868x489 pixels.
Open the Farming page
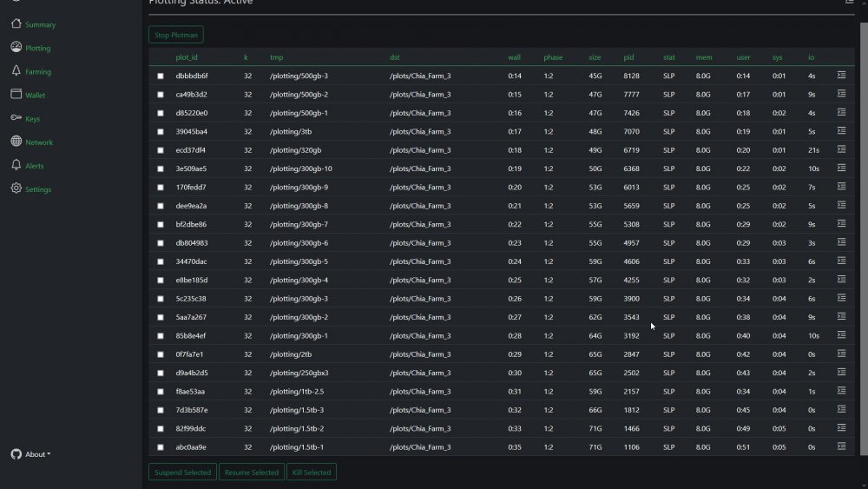click(x=38, y=71)
